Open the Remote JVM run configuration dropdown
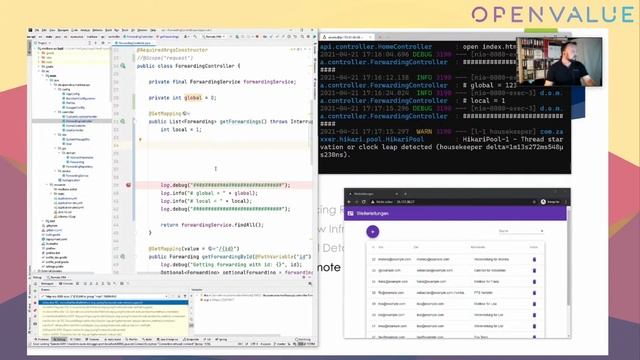The image size is (640, 360). tap(215, 37)
